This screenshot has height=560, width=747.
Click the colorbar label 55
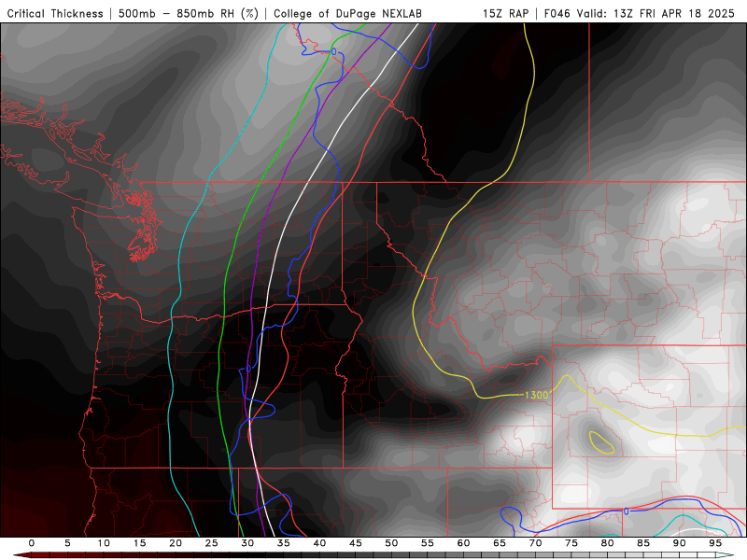[428, 543]
